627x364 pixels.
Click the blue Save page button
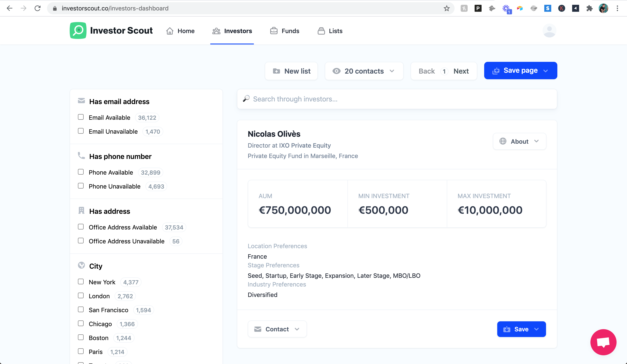coord(520,71)
